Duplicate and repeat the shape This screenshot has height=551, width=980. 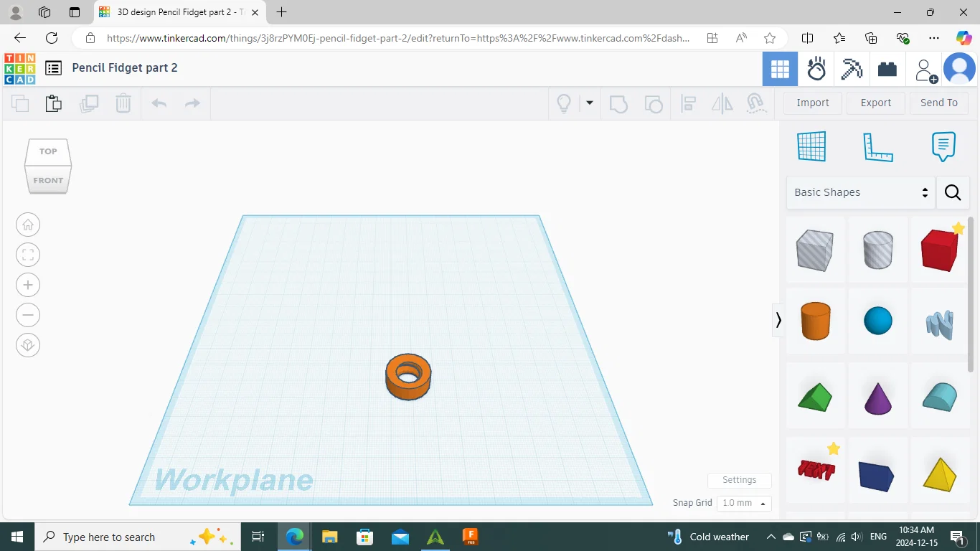coord(89,103)
